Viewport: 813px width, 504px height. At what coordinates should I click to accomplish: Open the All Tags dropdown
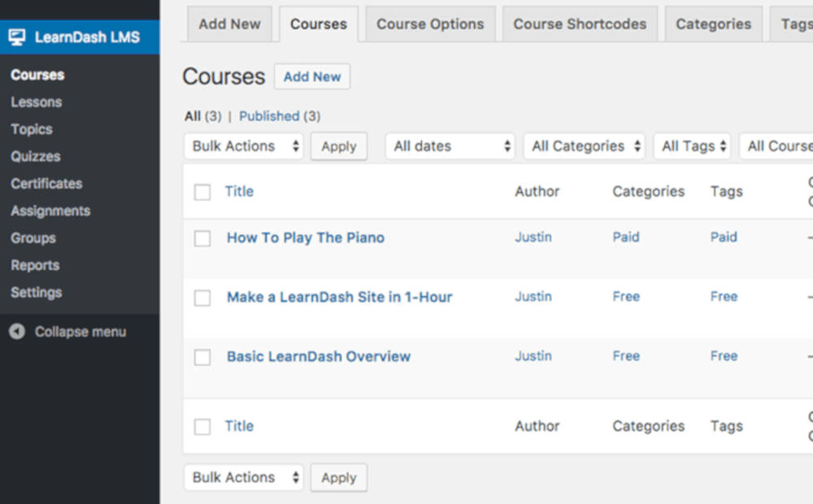(692, 146)
